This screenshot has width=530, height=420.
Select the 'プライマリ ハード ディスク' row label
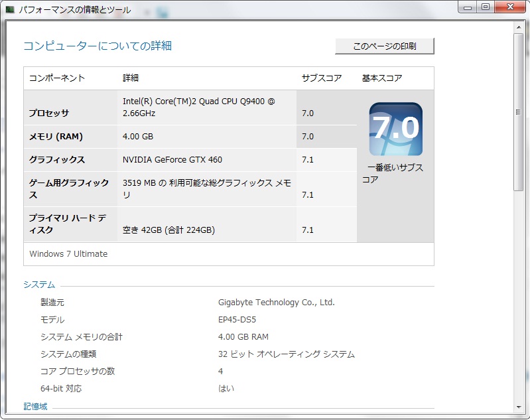(x=68, y=224)
